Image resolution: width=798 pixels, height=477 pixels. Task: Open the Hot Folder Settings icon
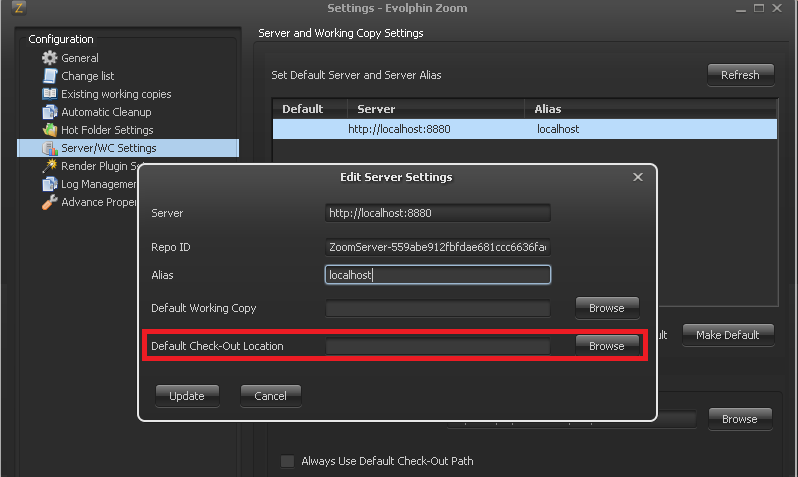pyautogui.click(x=50, y=130)
